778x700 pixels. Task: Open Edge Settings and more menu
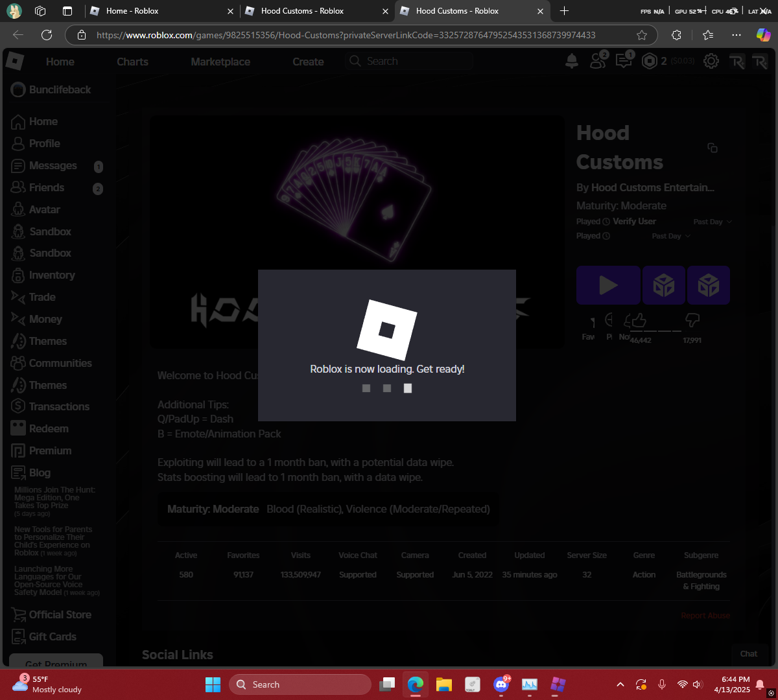tap(737, 35)
